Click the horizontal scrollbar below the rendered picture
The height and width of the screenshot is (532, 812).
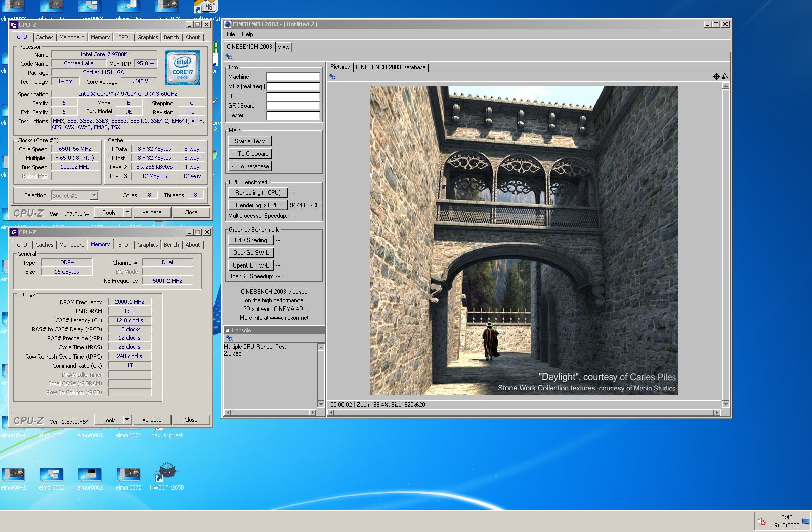coord(524,413)
